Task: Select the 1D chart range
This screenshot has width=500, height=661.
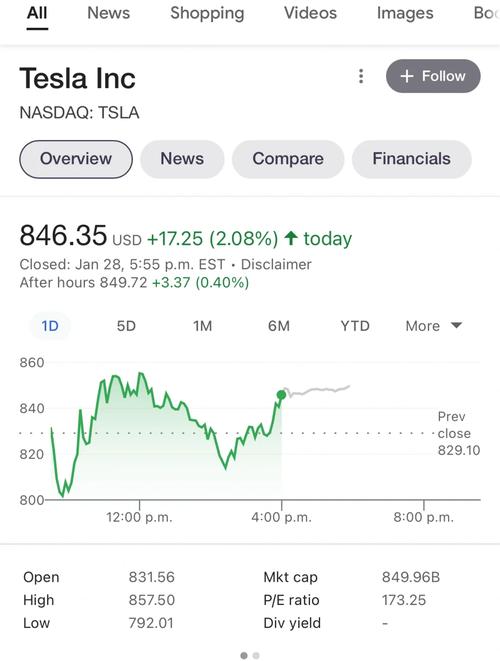Action: pos(50,326)
